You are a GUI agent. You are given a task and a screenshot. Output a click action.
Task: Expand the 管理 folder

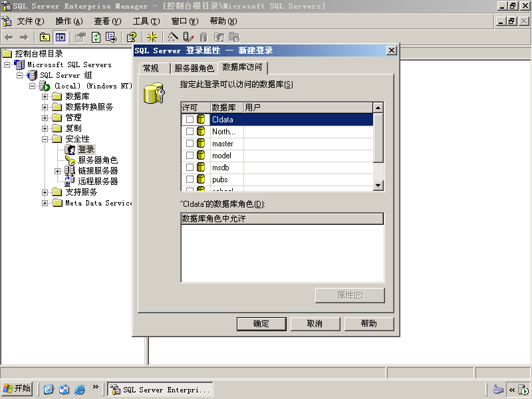point(45,118)
